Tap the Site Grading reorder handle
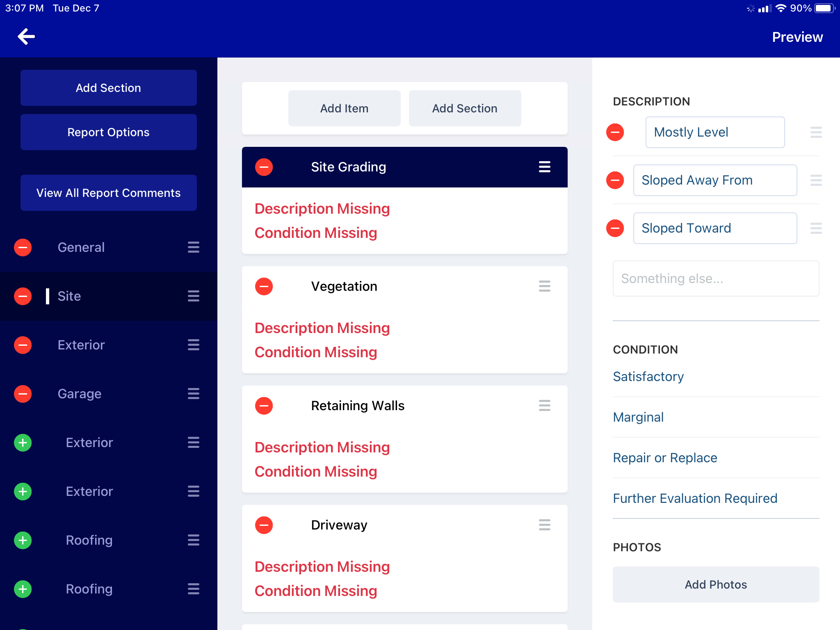 544,167
